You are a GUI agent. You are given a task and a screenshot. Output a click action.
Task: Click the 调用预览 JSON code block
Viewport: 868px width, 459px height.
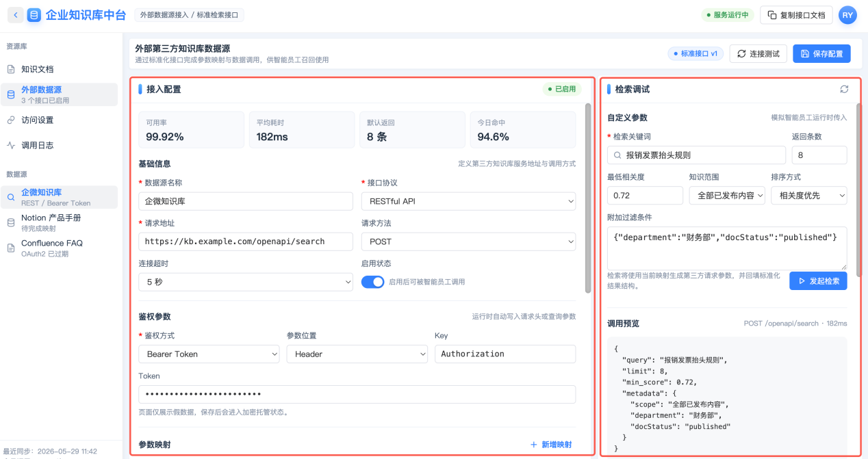tap(727, 397)
